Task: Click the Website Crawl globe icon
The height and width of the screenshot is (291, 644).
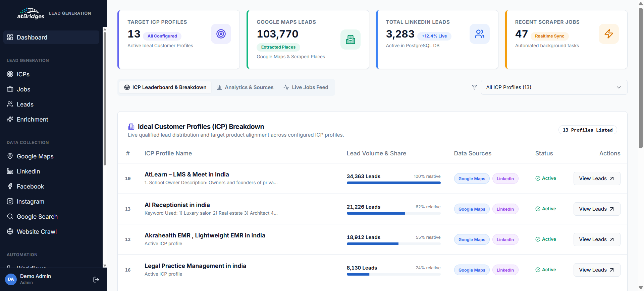Action: pos(10,231)
